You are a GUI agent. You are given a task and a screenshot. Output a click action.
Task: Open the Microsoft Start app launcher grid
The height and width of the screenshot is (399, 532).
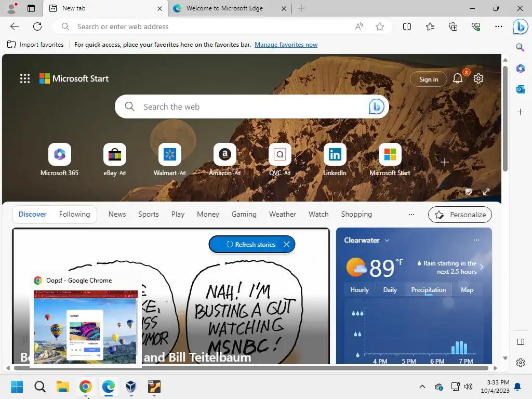pyautogui.click(x=25, y=78)
